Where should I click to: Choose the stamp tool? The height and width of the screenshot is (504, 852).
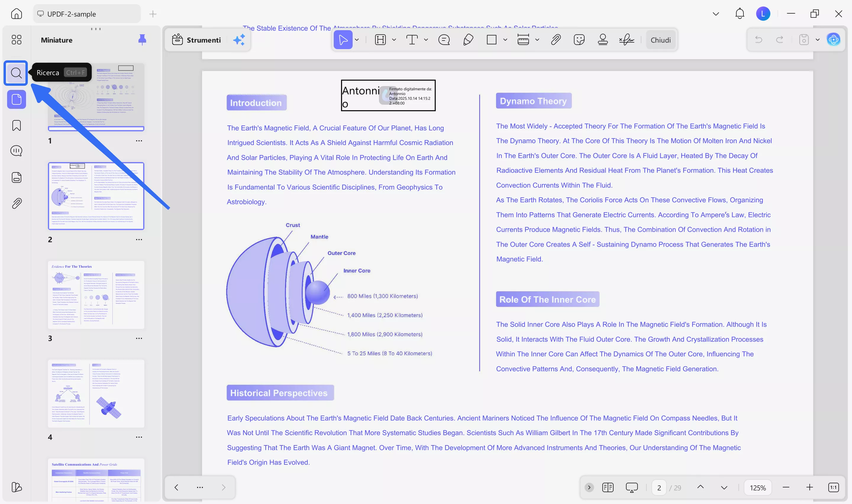click(603, 40)
